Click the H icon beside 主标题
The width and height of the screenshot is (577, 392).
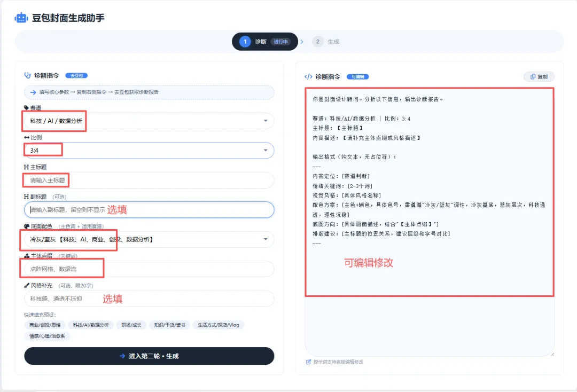click(27, 167)
